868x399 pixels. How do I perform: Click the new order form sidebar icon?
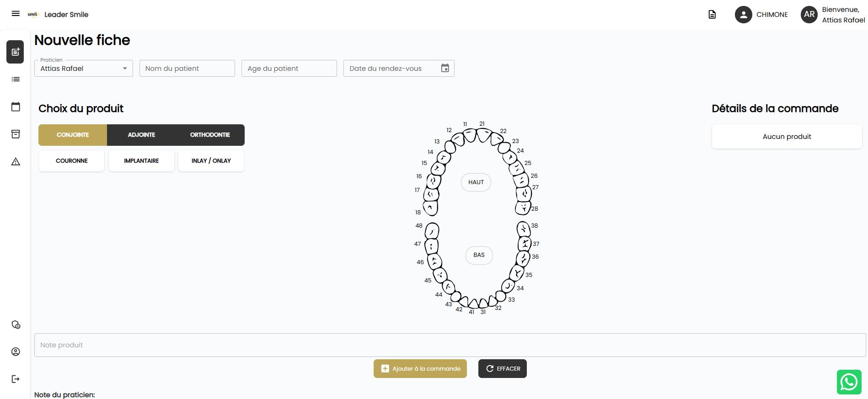coord(15,52)
